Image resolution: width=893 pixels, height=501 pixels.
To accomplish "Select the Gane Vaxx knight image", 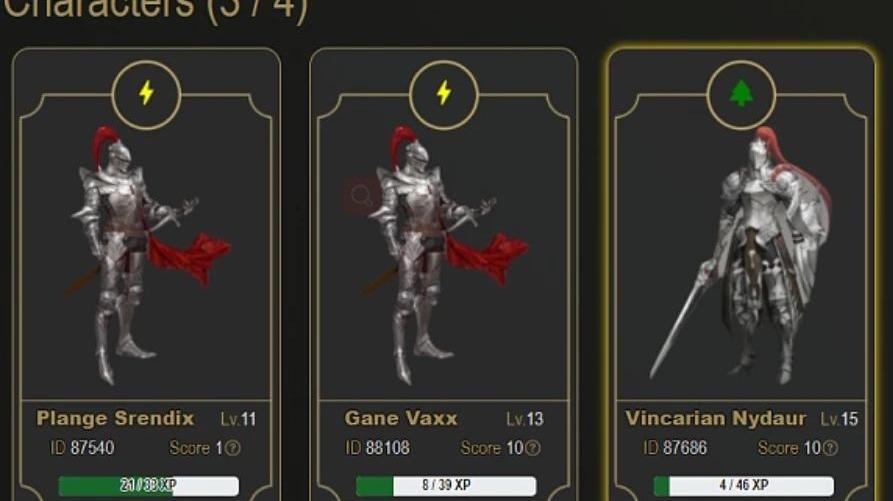I will click(445, 255).
